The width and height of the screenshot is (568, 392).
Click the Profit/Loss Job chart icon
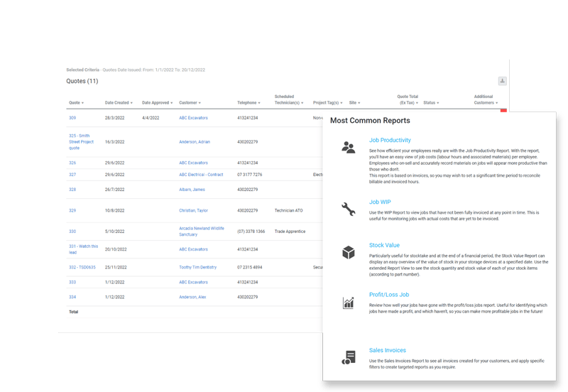click(x=348, y=303)
